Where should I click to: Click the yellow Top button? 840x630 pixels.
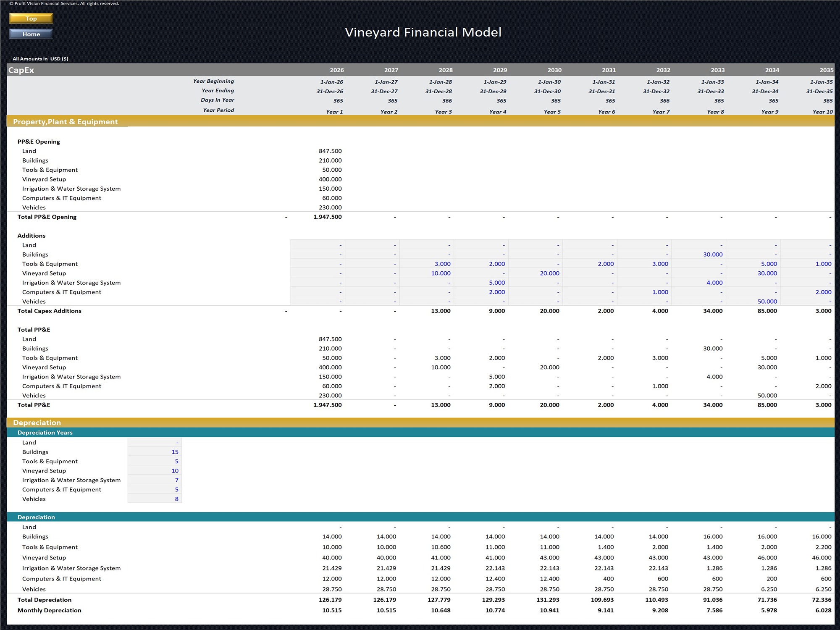[x=31, y=18]
